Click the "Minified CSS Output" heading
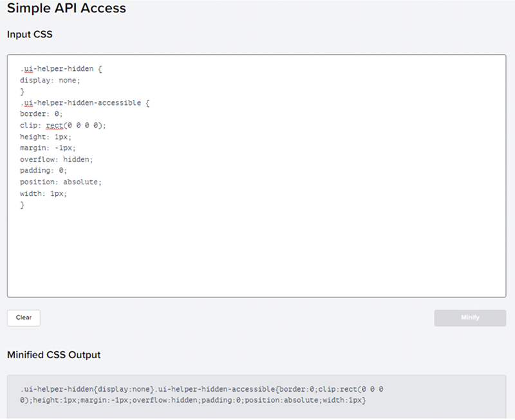515x420 pixels. [x=53, y=355]
